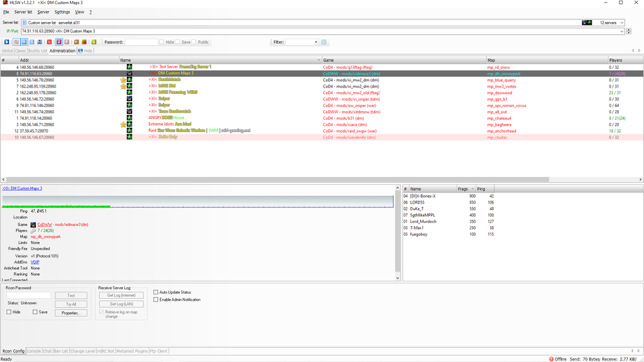Check Enable Admin Notification
Viewport: 644px width, 362px height.
[x=156, y=300]
